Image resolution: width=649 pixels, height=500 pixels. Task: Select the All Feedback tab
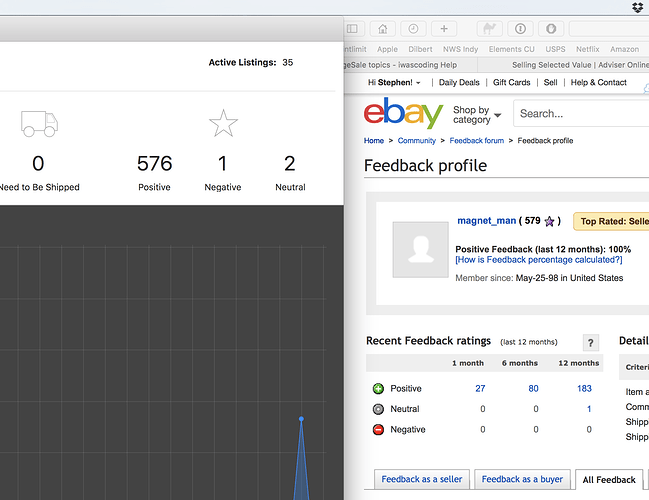pos(609,480)
